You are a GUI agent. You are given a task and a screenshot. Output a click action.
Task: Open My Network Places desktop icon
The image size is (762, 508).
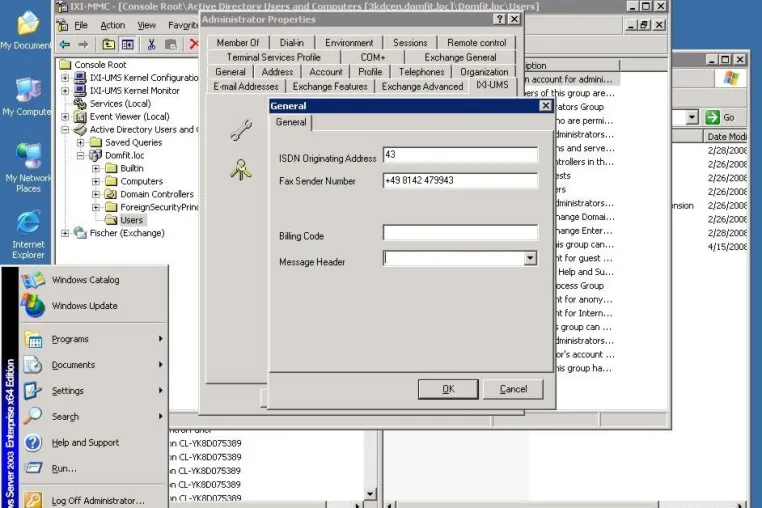click(28, 168)
